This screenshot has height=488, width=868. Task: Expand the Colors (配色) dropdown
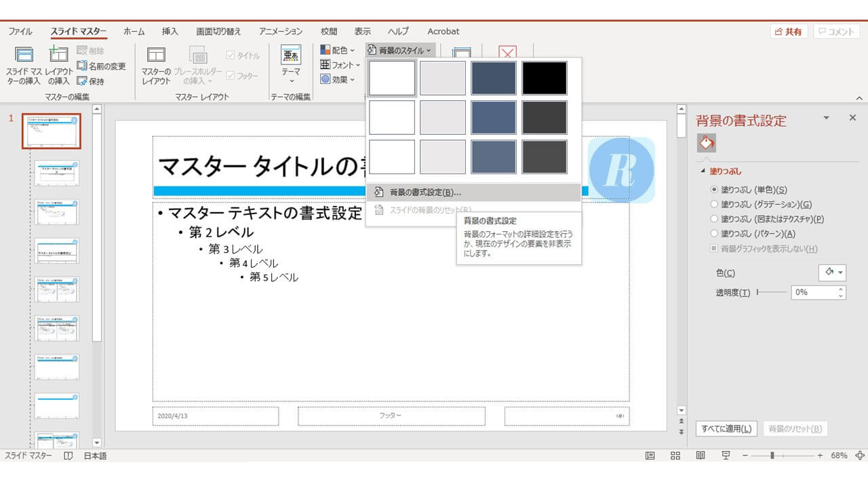pyautogui.click(x=338, y=50)
